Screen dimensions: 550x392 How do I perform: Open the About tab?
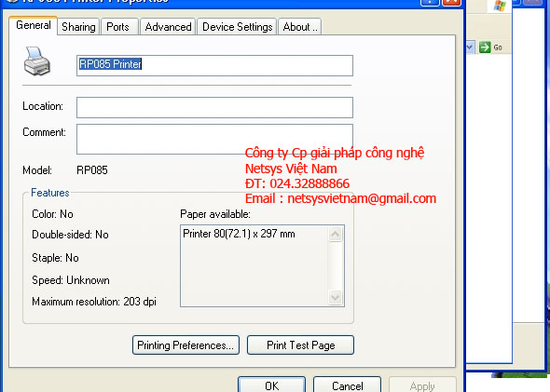click(300, 27)
